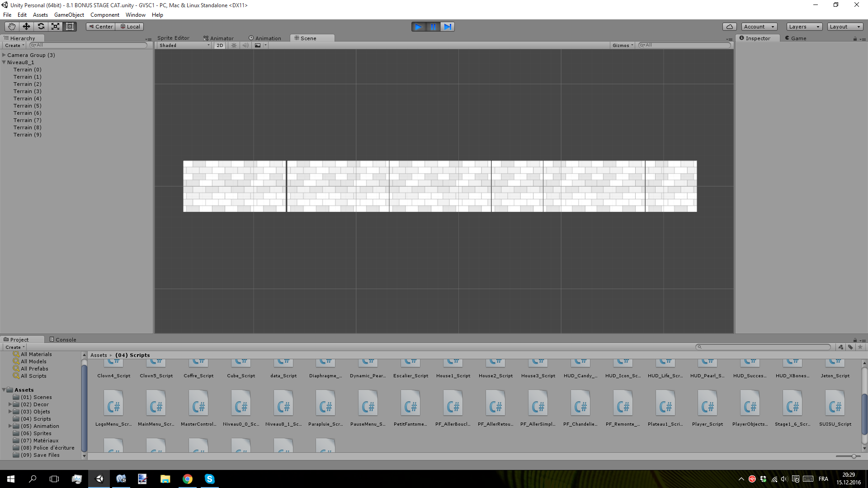Open the Layers dropdown

point(803,27)
